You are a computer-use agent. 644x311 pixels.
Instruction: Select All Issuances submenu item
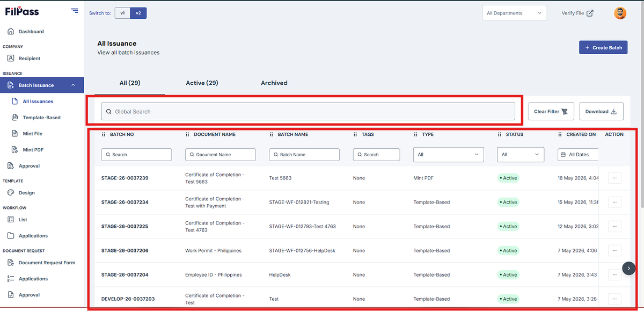tap(38, 102)
